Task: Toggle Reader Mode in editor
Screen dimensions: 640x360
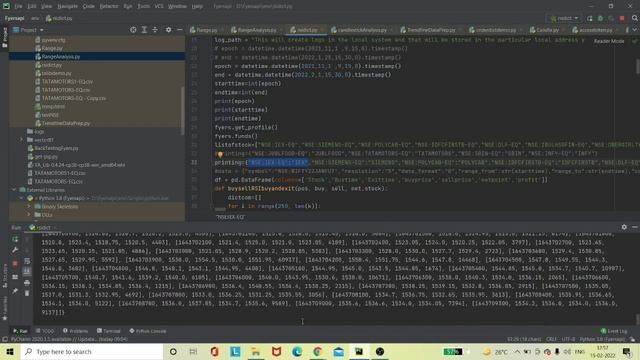Action: 609,41
